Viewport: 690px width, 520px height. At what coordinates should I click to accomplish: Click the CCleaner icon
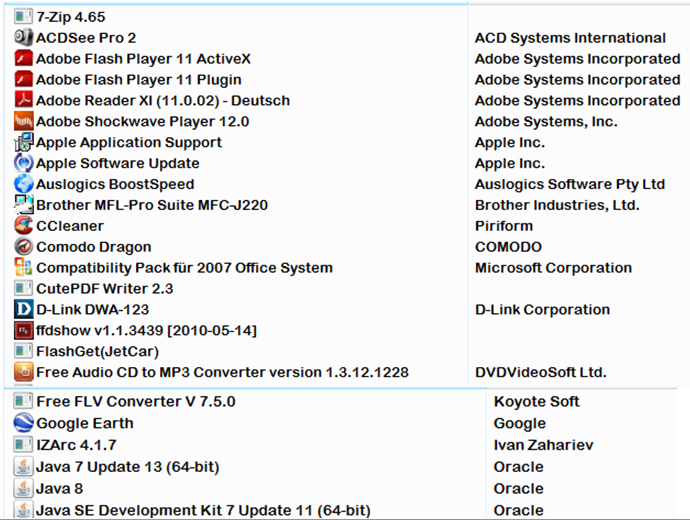(x=23, y=226)
